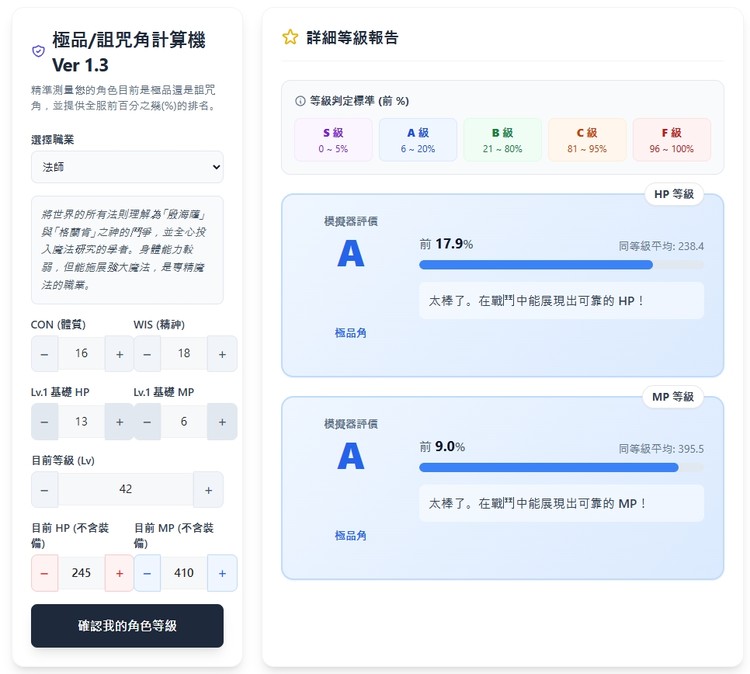Click the 法師 class description box
The width and height of the screenshot is (750, 674).
point(127,250)
